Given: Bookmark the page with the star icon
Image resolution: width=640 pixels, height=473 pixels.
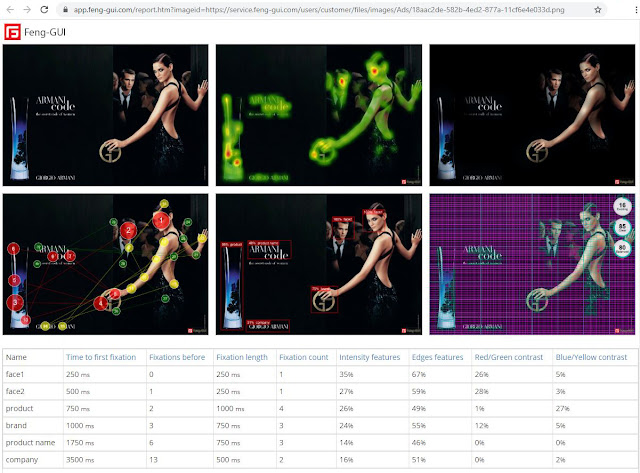Looking at the screenshot, I should tap(598, 10).
